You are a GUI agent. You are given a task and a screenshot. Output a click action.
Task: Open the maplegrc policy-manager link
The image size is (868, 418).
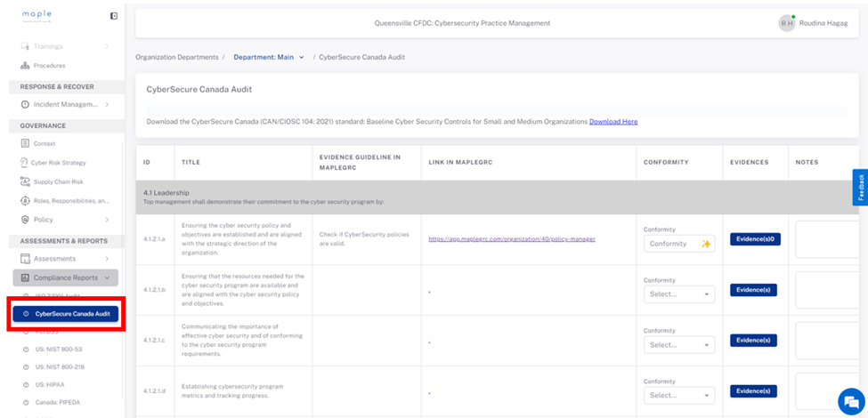click(512, 239)
